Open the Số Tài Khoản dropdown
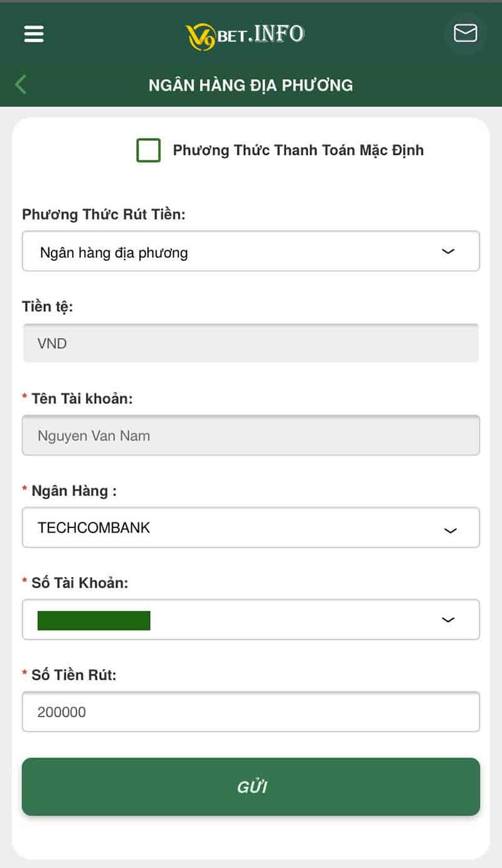The height and width of the screenshot is (868, 502). 251,620
